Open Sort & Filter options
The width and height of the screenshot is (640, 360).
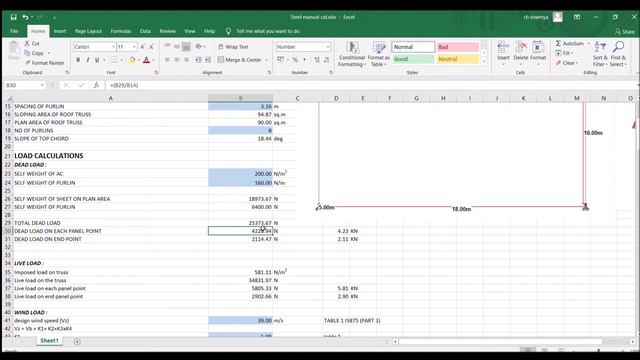pyautogui.click(x=600, y=54)
